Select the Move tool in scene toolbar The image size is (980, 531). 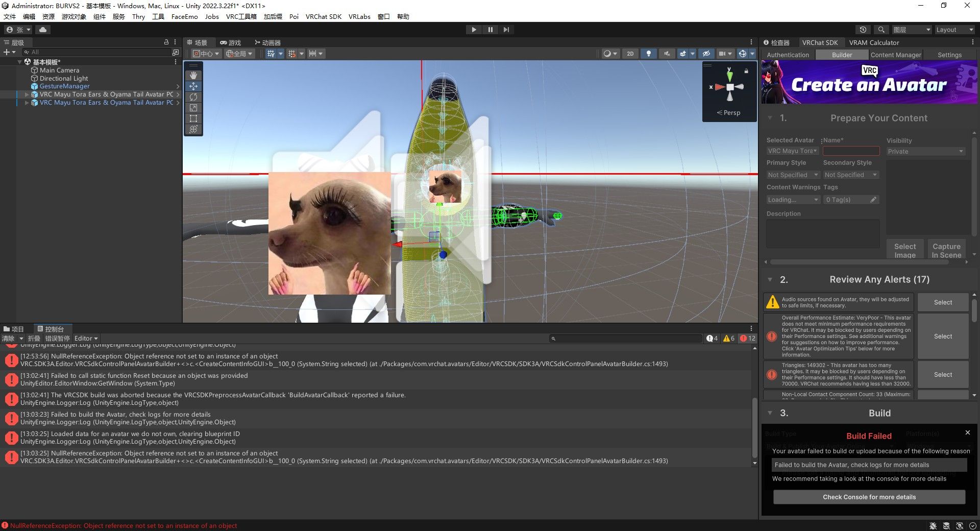point(193,86)
